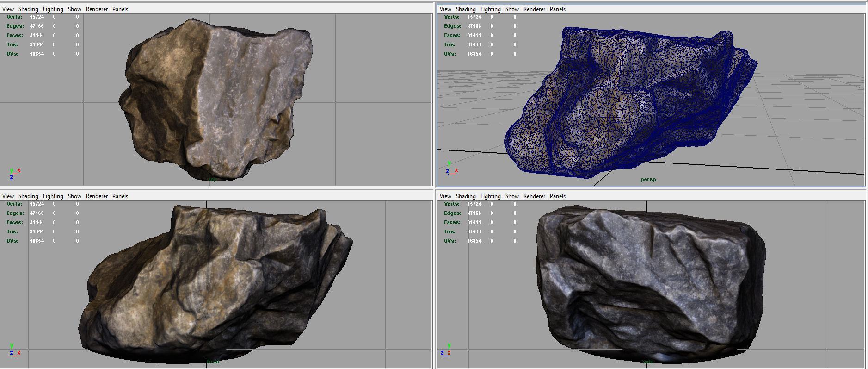Open Show menu in top-left viewport
This screenshot has height=369, width=868.
click(74, 9)
